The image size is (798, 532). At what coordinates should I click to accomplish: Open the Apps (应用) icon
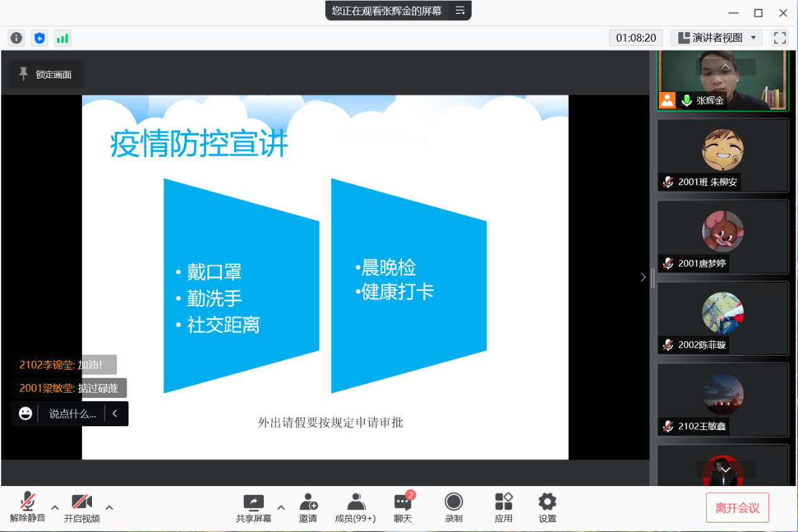pyautogui.click(x=503, y=507)
